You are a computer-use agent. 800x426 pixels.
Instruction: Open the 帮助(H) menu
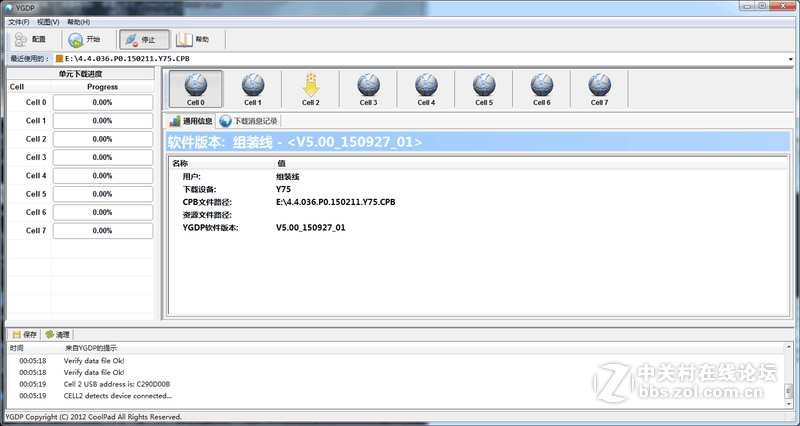point(79,22)
